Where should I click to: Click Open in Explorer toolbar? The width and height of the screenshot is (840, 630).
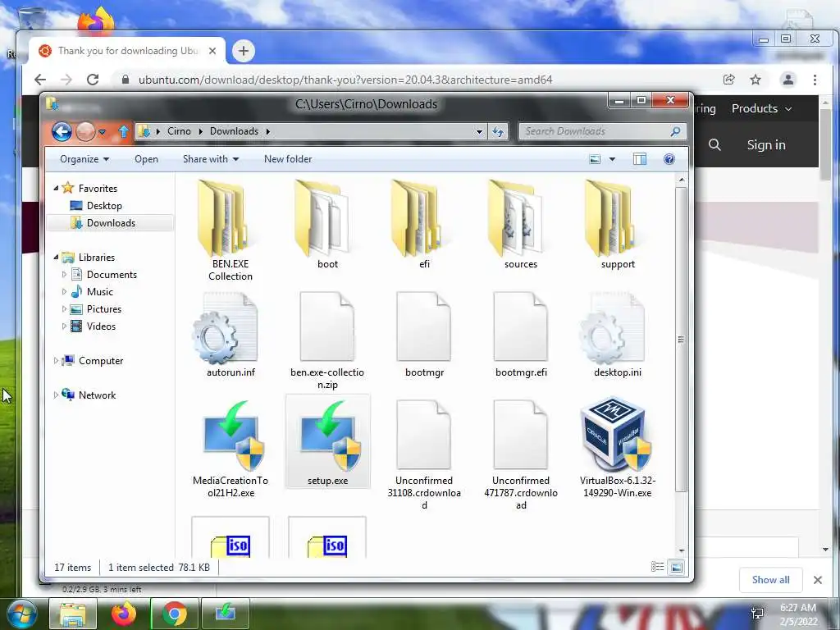[146, 159]
